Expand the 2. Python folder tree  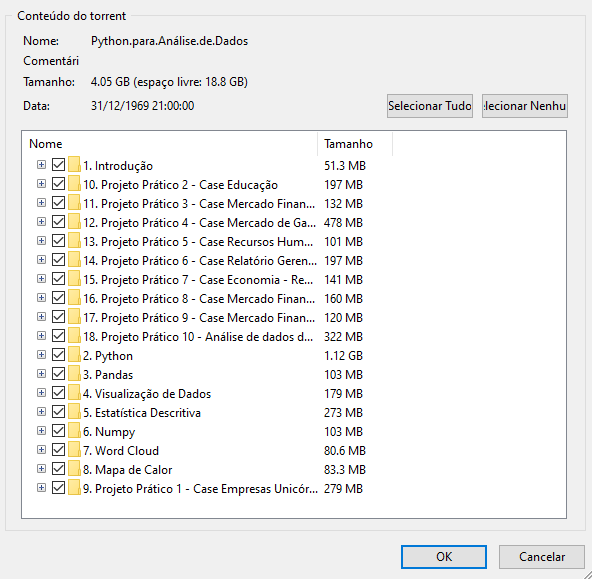42,354
